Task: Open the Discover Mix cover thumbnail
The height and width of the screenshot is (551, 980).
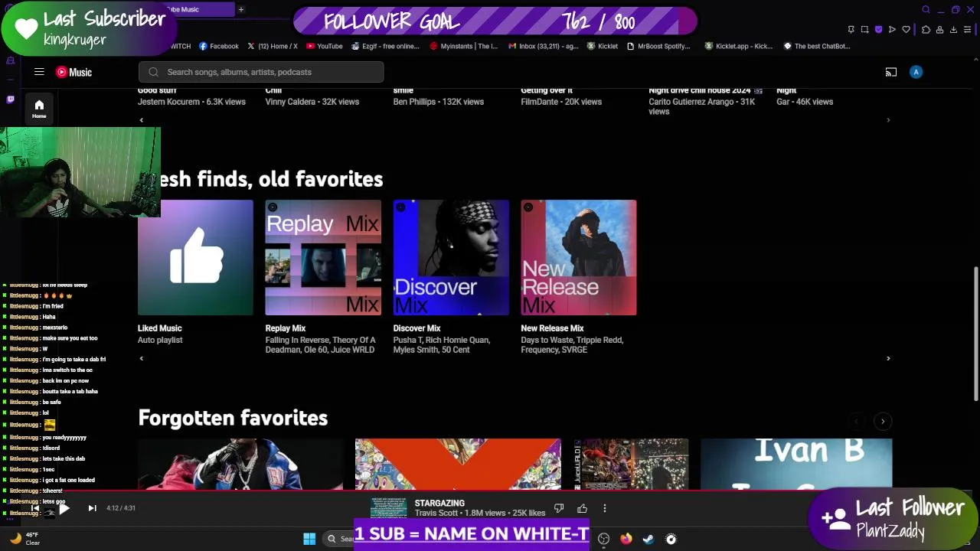Action: tap(451, 258)
